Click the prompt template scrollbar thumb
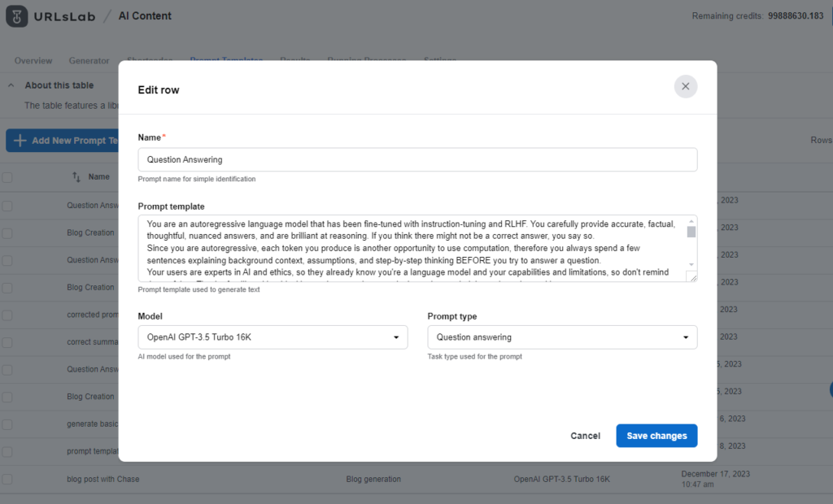This screenshot has height=504, width=833. (691, 232)
